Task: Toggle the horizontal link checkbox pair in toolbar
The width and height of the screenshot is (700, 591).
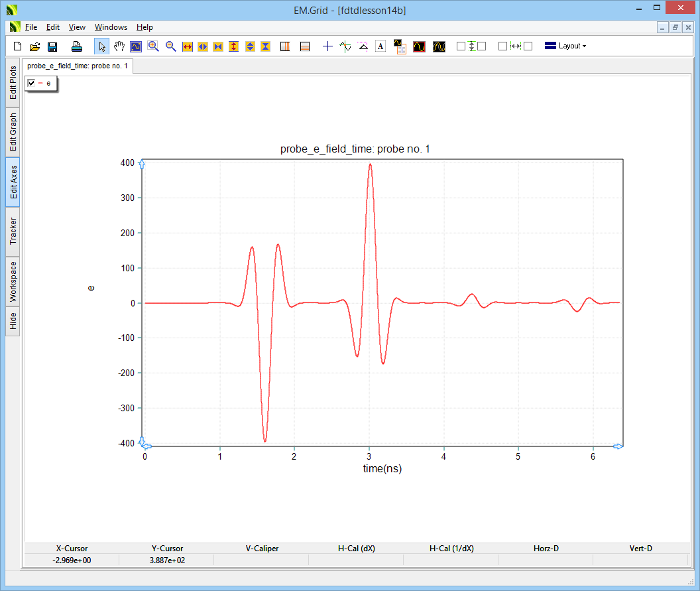Action: [x=515, y=46]
